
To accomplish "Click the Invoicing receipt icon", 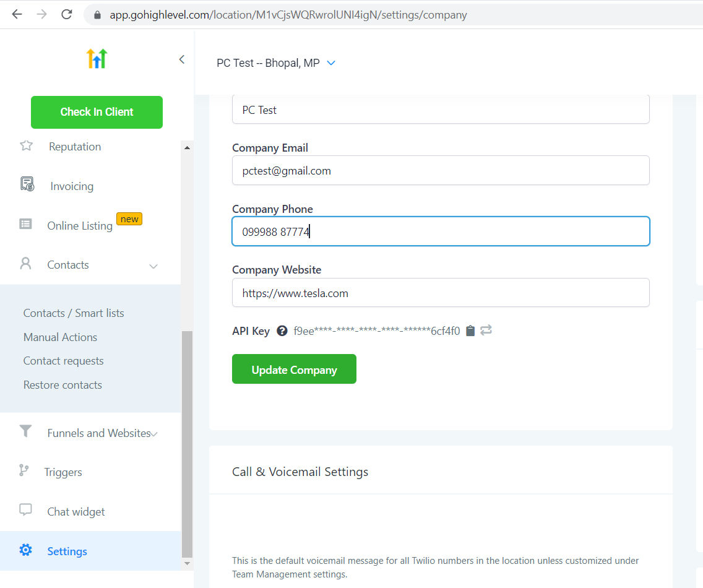I will tap(27, 184).
